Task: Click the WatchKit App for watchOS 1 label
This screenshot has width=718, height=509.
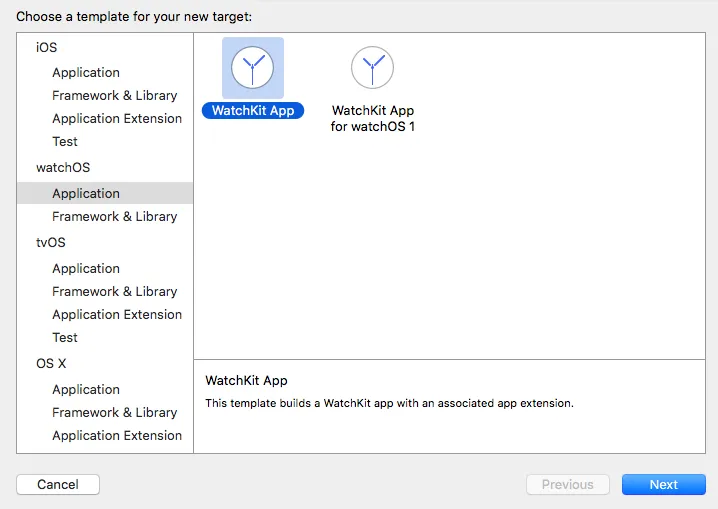Action: point(373,118)
